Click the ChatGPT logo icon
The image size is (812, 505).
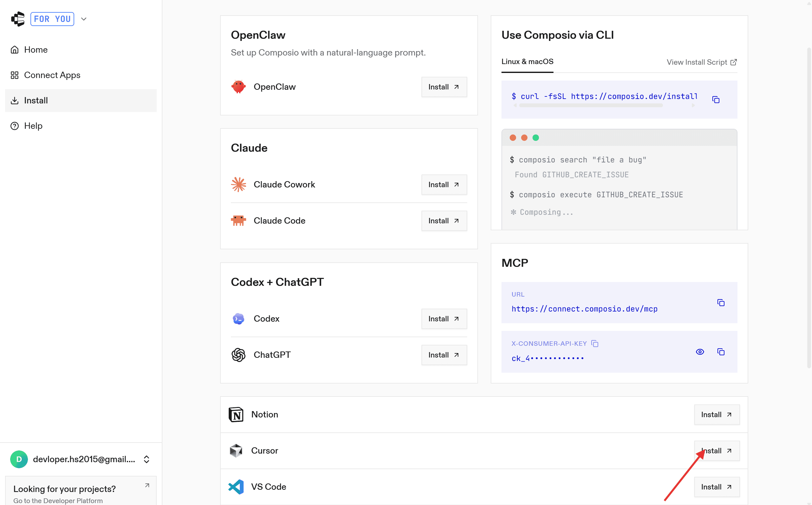pyautogui.click(x=239, y=355)
